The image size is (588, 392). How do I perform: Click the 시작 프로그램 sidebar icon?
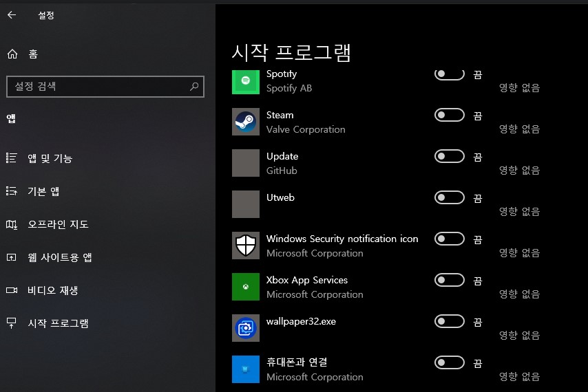point(12,323)
